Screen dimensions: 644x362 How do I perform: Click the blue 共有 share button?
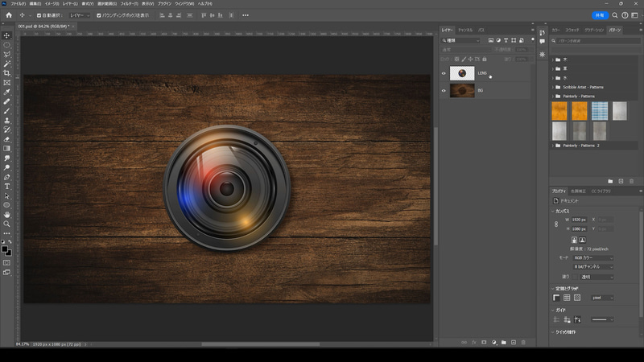600,15
